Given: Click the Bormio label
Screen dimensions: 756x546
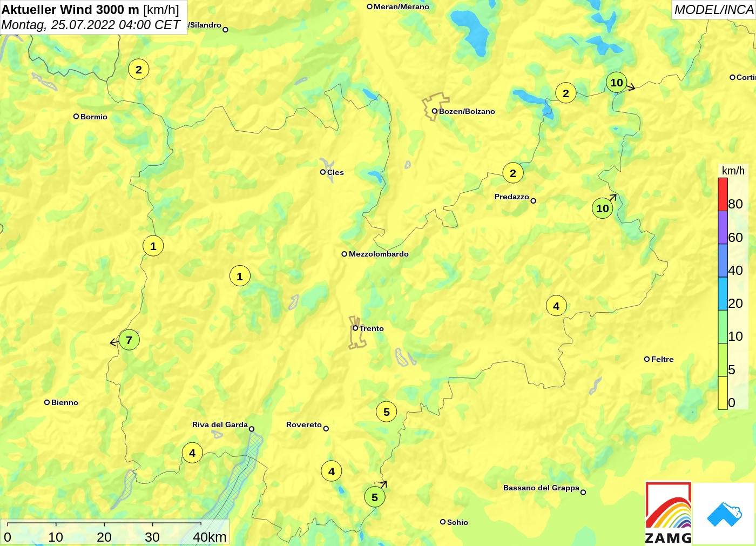Looking at the screenshot, I should [94, 117].
